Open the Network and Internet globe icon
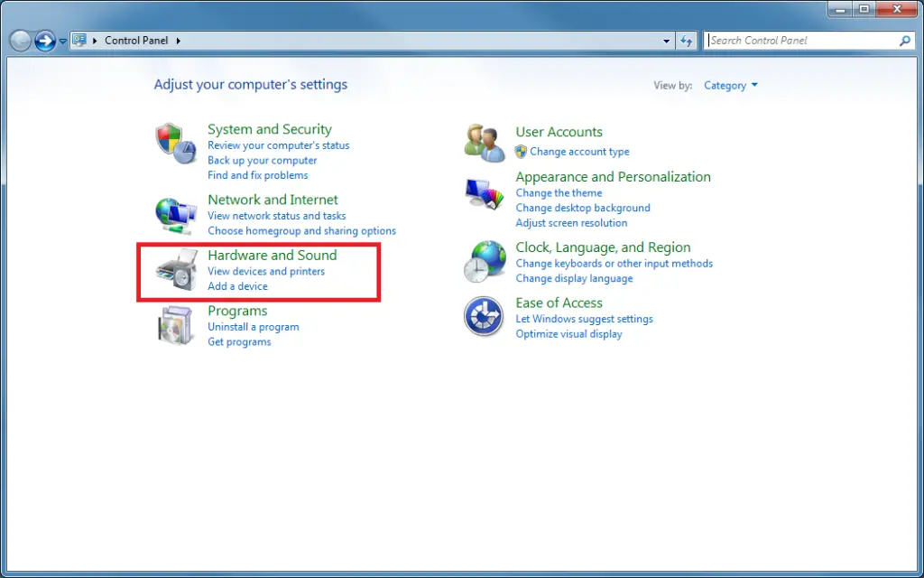This screenshot has height=578, width=924. click(176, 216)
